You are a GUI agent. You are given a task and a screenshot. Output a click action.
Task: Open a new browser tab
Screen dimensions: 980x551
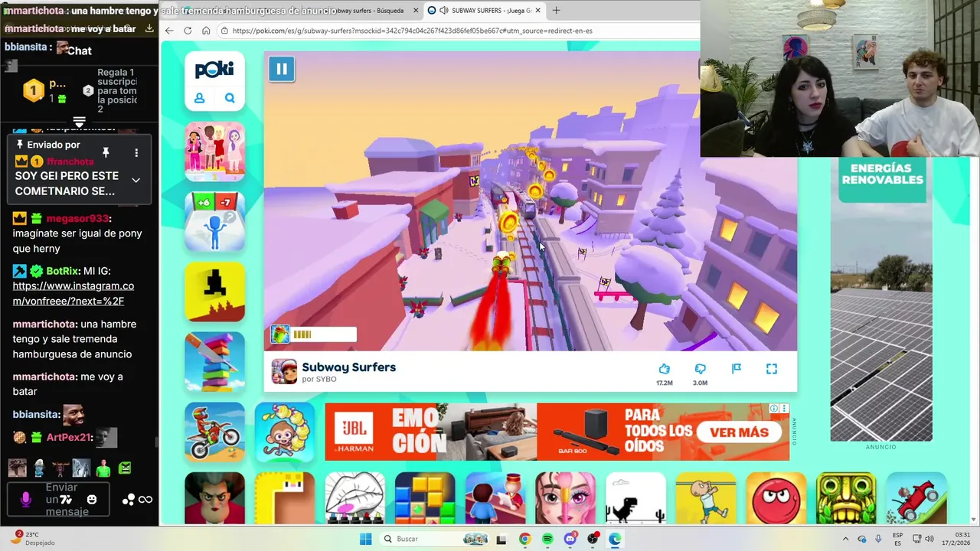point(556,11)
